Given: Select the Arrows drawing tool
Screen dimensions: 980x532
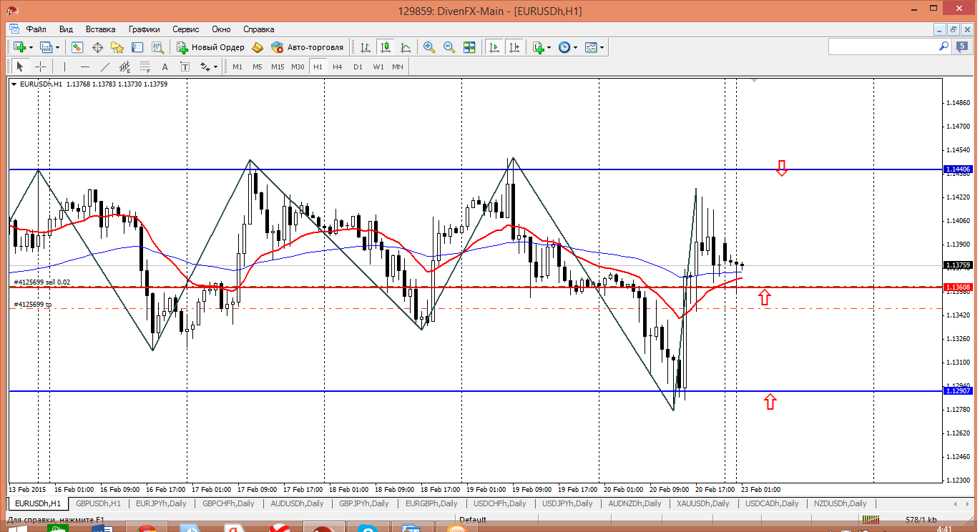Looking at the screenshot, I should (205, 66).
